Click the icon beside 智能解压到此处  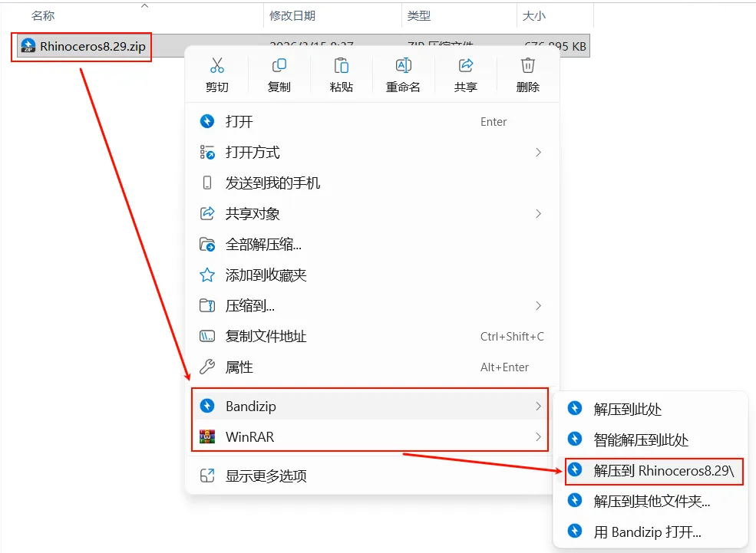click(575, 439)
